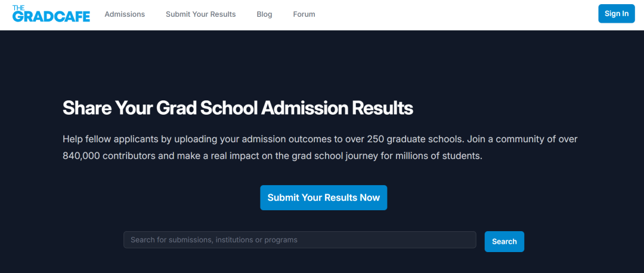
Task: Click 'Join a community' in the paragraph
Action: pos(503,139)
